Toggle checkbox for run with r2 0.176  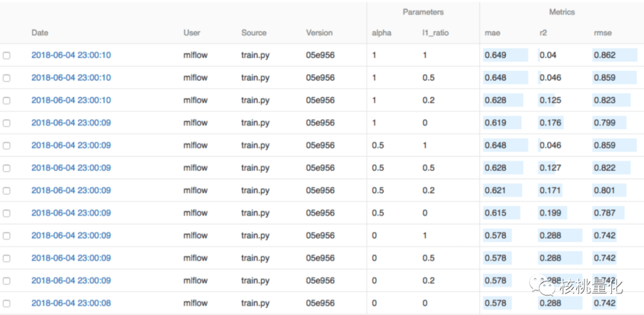7,123
